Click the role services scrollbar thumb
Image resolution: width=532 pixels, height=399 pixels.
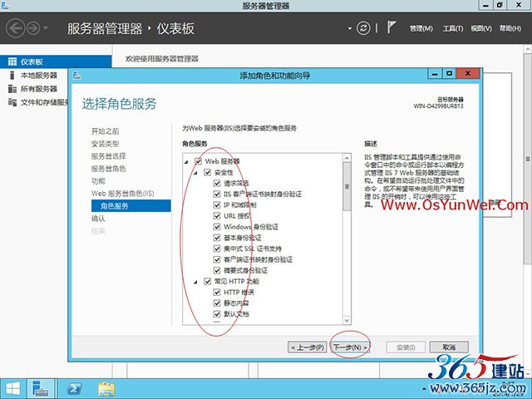click(347, 186)
